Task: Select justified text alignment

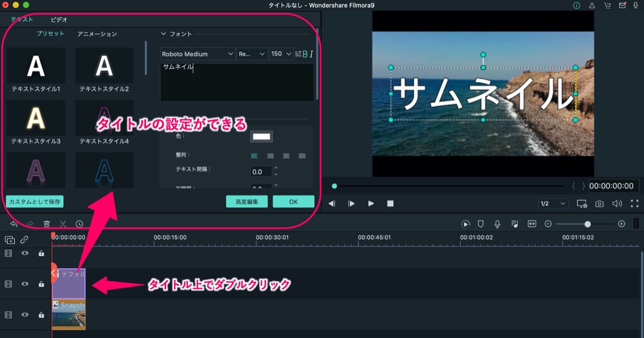Action: pos(302,156)
